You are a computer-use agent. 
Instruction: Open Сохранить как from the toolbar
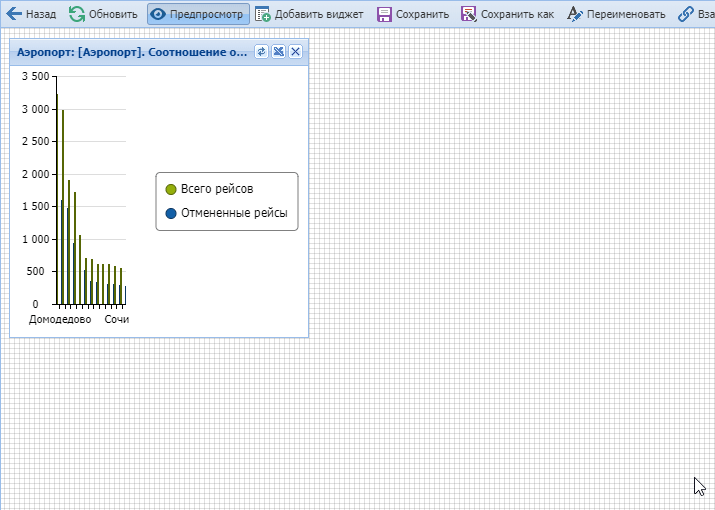click(469, 15)
